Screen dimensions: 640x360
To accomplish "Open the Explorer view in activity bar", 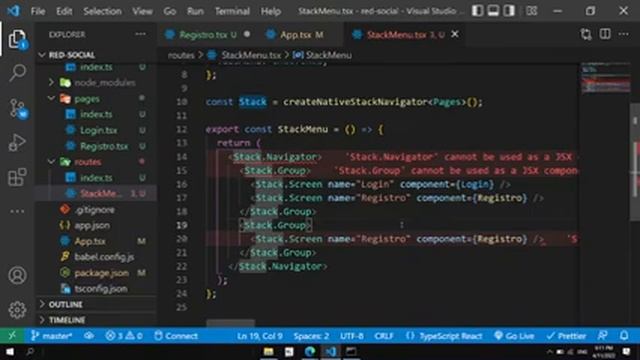I will [x=17, y=39].
